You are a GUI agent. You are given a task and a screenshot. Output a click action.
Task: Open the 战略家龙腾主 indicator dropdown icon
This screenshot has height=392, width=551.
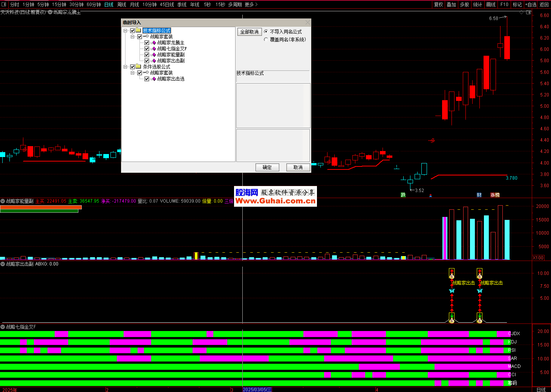click(50, 12)
